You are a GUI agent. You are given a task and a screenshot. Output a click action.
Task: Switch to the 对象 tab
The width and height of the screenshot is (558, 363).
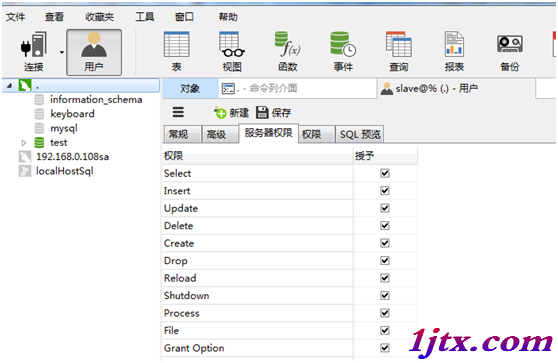(190, 89)
